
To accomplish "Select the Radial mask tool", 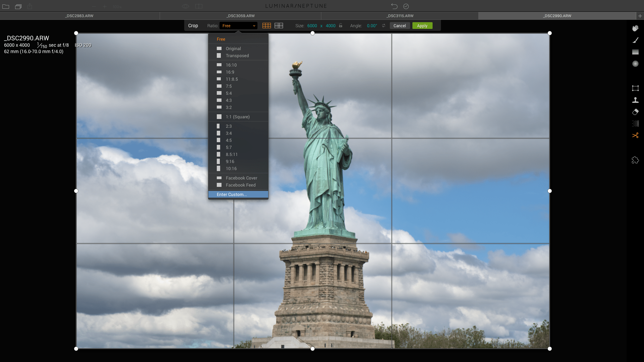I will (x=635, y=64).
